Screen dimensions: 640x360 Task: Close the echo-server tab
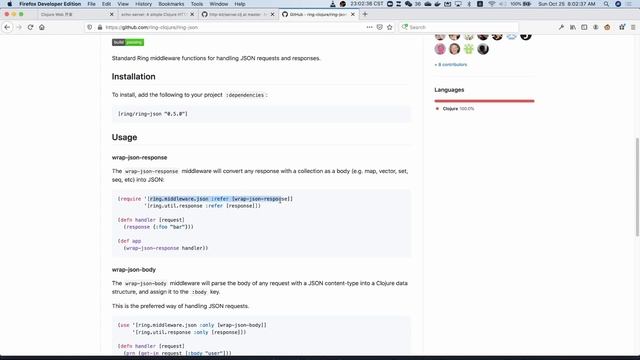[x=192, y=14]
